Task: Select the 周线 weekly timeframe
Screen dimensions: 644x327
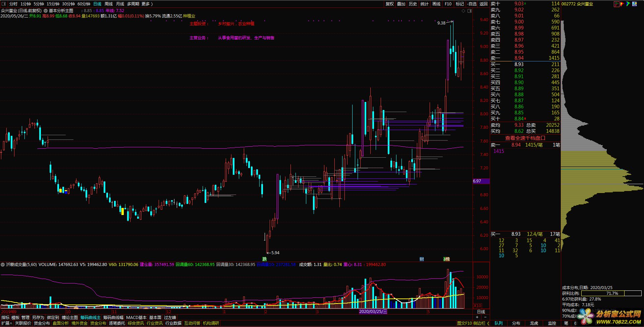Action: click(109, 4)
